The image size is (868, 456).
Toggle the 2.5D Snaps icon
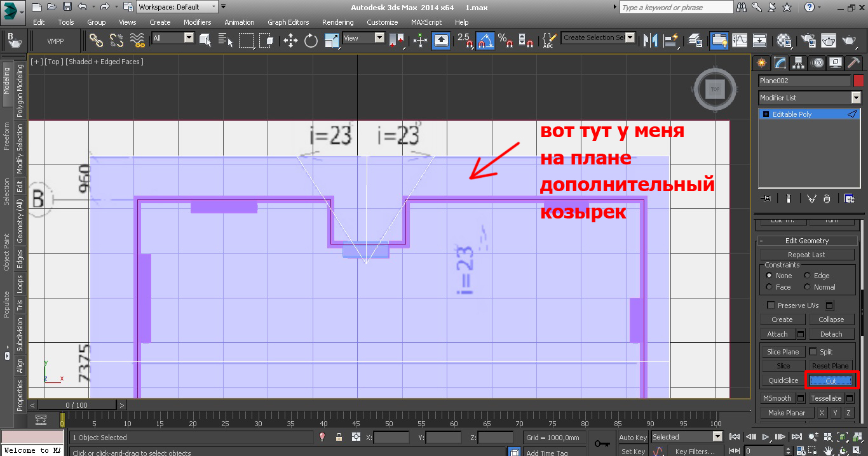(x=465, y=41)
